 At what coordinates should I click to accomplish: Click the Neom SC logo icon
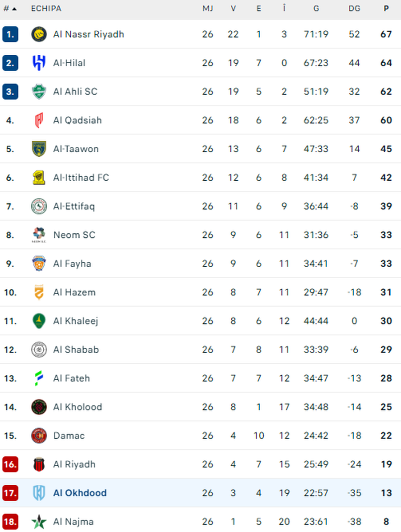pyautogui.click(x=39, y=235)
